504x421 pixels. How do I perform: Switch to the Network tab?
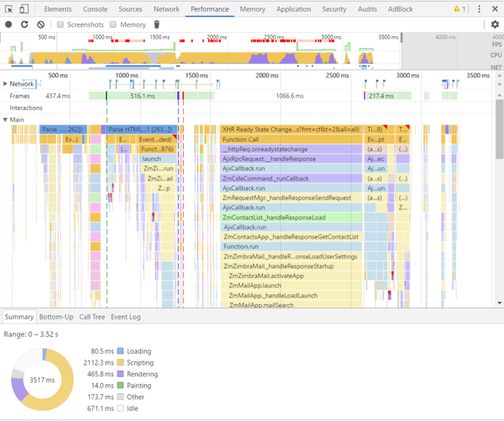(x=166, y=9)
